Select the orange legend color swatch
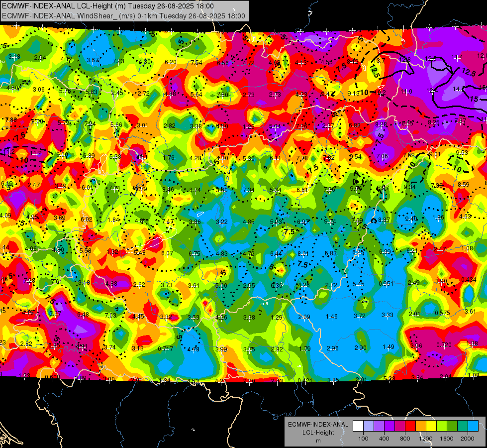The image size is (487, 448). tap(421, 426)
